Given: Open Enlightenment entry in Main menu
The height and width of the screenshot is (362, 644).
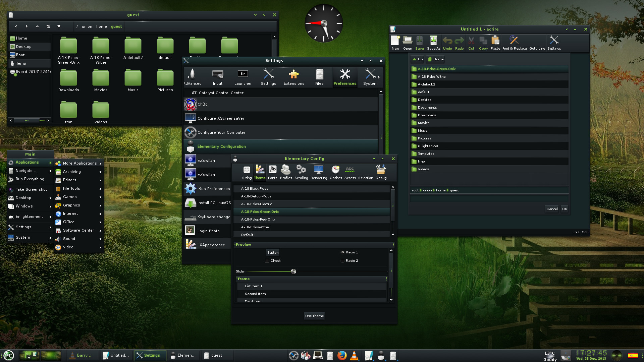Looking at the screenshot, I should tap(30, 217).
